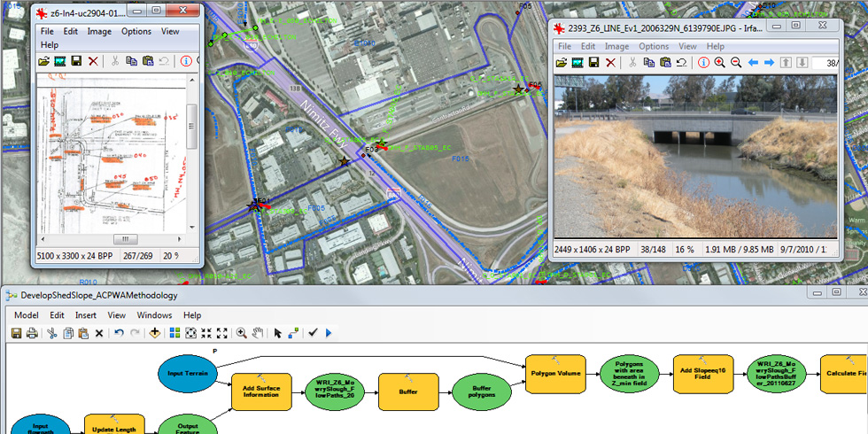The width and height of the screenshot is (868, 434).
Task: Select the Update Length tool element
Action: point(114,424)
